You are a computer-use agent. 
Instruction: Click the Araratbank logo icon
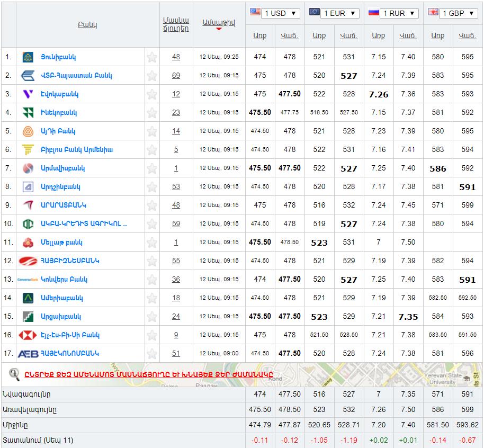point(28,205)
